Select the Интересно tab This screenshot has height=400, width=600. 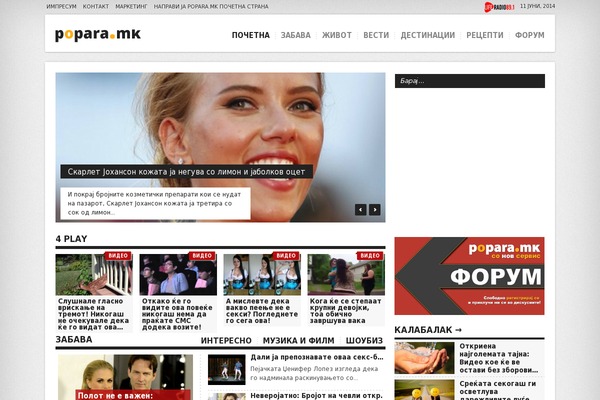click(225, 341)
